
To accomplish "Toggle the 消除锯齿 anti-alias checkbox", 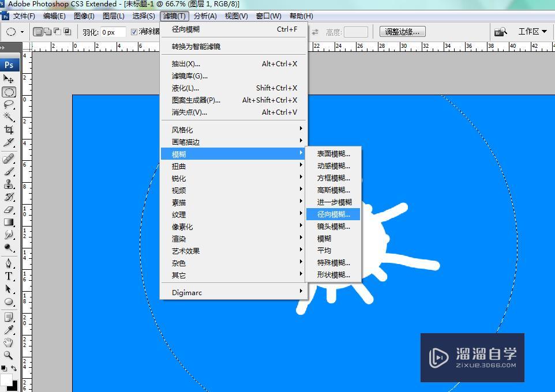I will [x=134, y=32].
